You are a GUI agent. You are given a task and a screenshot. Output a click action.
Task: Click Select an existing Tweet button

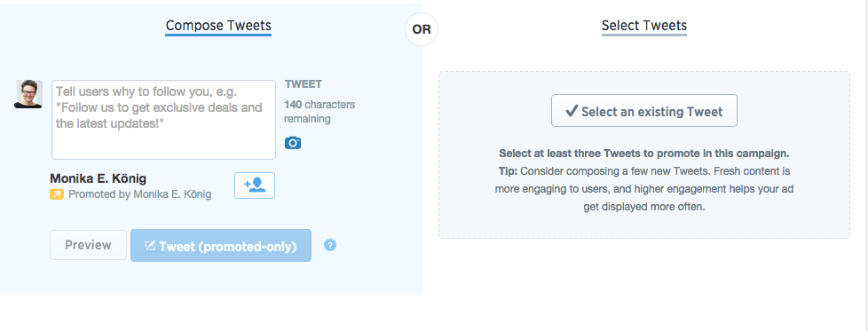643,111
